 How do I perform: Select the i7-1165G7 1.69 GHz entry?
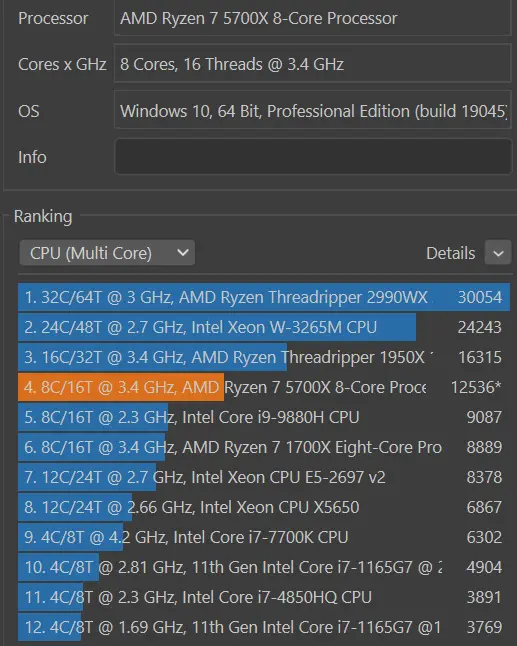264,627
